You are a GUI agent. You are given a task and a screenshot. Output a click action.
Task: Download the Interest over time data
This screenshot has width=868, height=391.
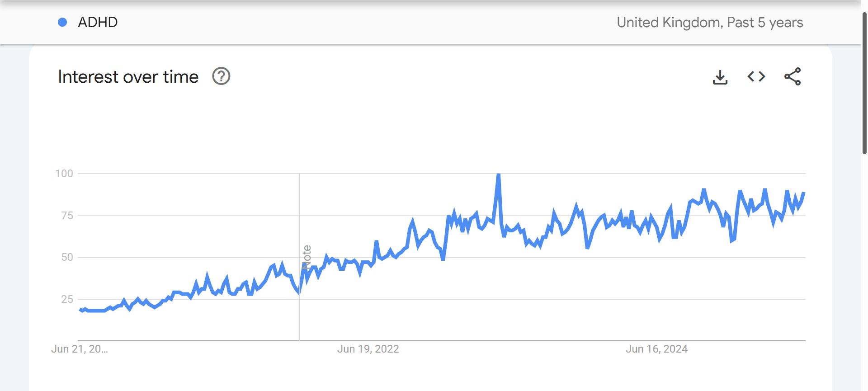click(720, 77)
